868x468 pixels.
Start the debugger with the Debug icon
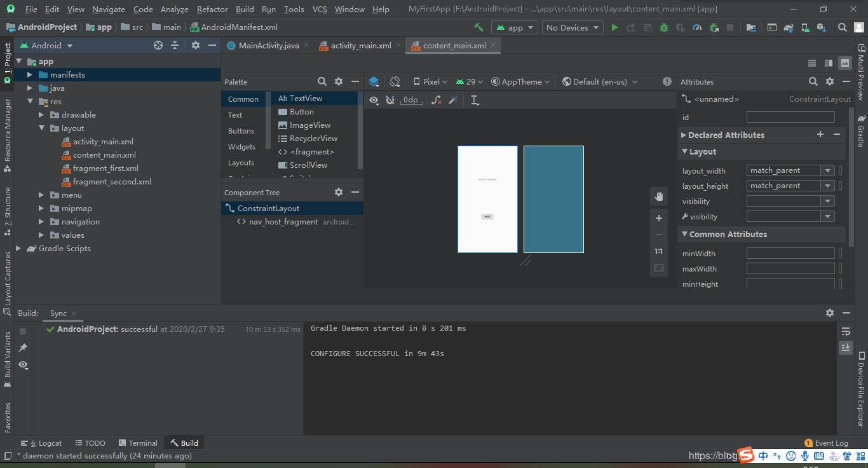(x=663, y=27)
